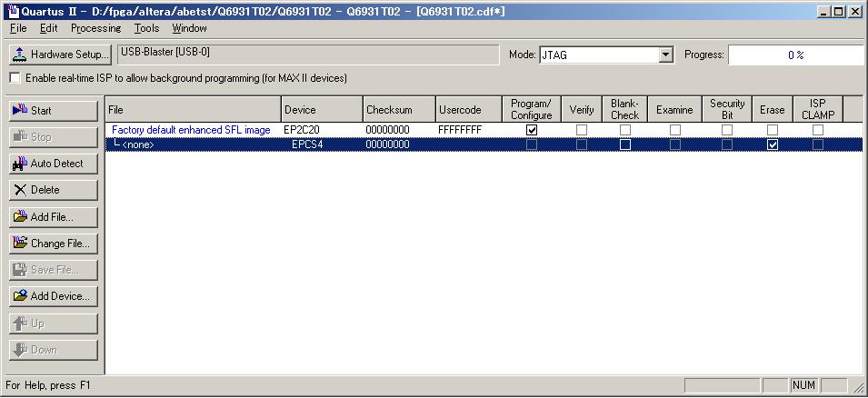
Task: Click the Change File button
Action: tap(53, 243)
